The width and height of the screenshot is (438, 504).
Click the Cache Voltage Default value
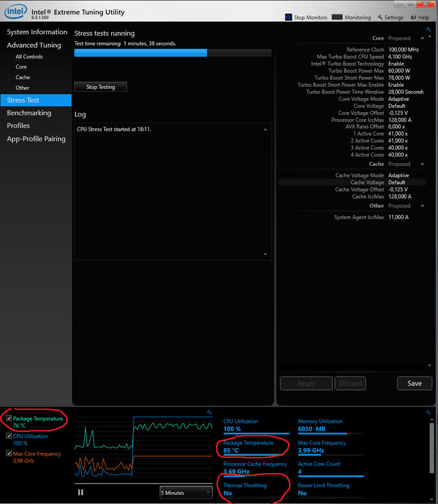coord(397,183)
